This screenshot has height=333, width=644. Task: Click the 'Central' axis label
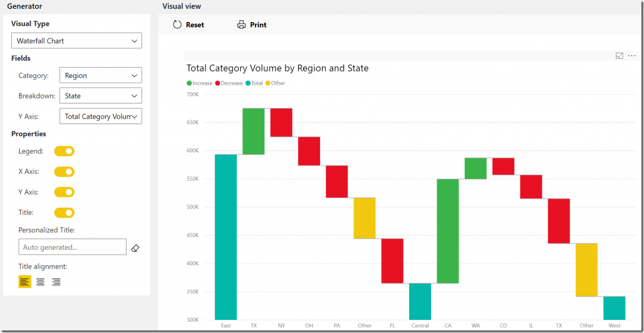pyautogui.click(x=420, y=325)
